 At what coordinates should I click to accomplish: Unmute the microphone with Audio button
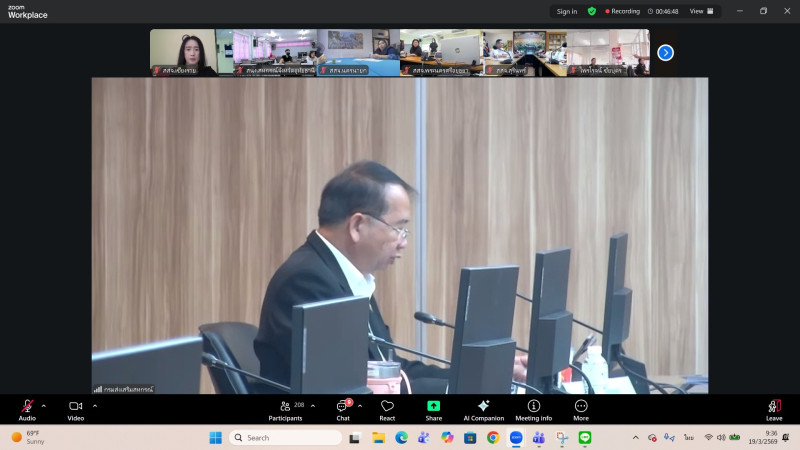[27, 408]
